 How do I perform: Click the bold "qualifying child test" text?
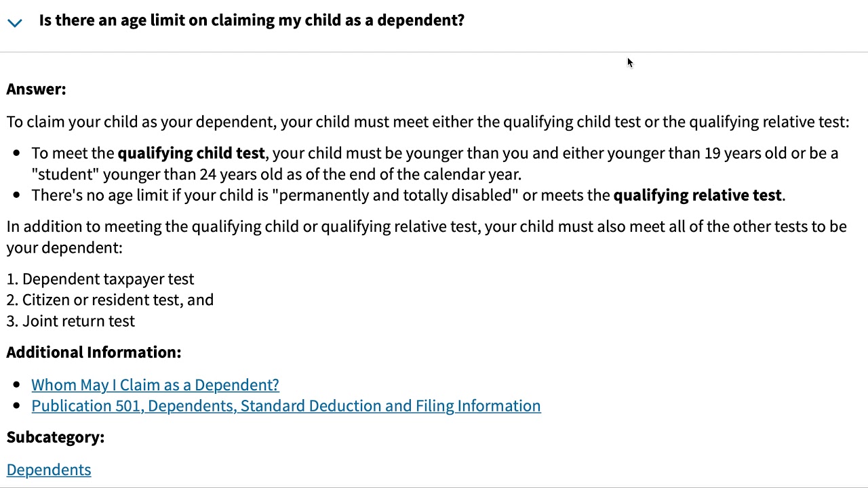[x=191, y=153]
